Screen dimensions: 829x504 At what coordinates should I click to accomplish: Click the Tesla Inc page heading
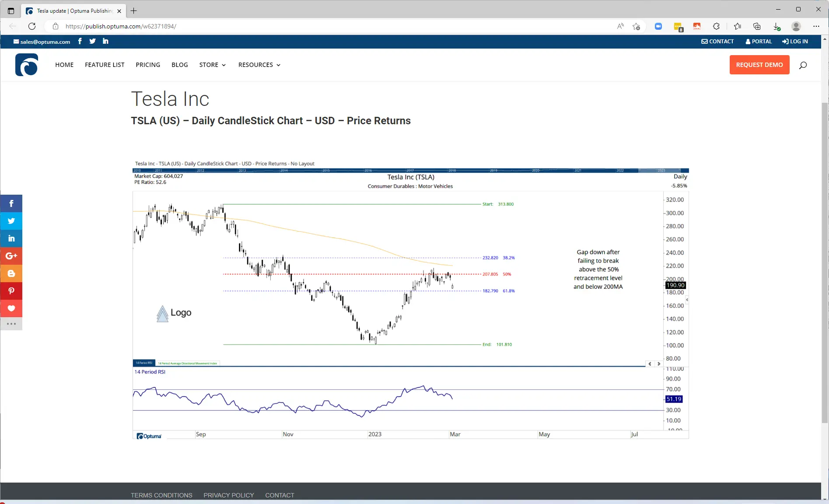(170, 99)
